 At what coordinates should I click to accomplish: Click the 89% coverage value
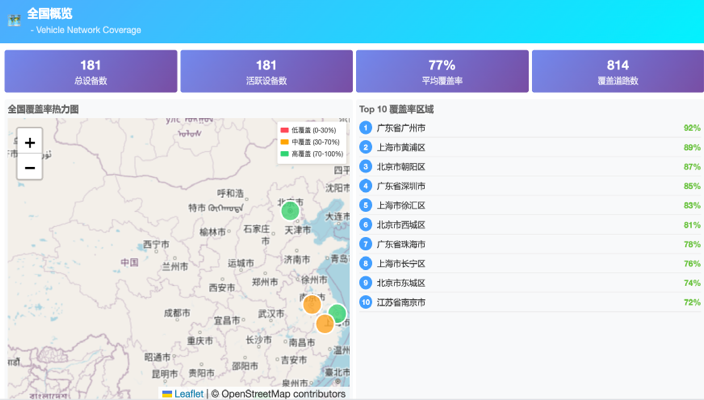point(692,147)
